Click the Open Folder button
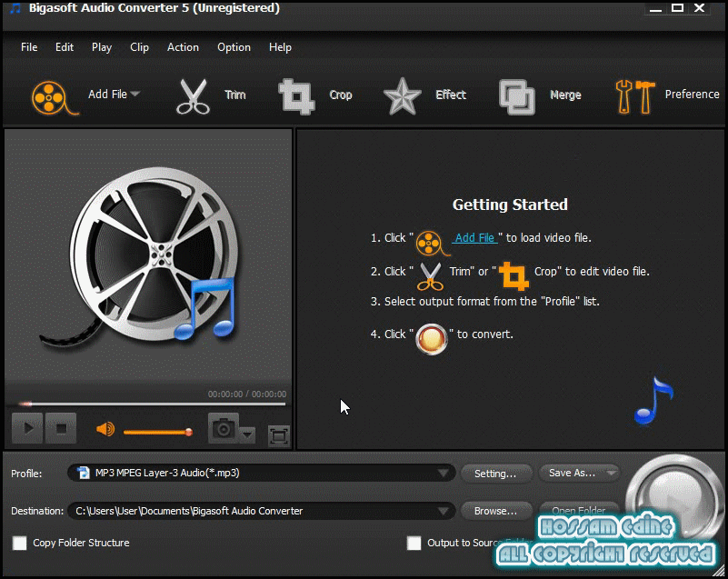 (x=579, y=510)
